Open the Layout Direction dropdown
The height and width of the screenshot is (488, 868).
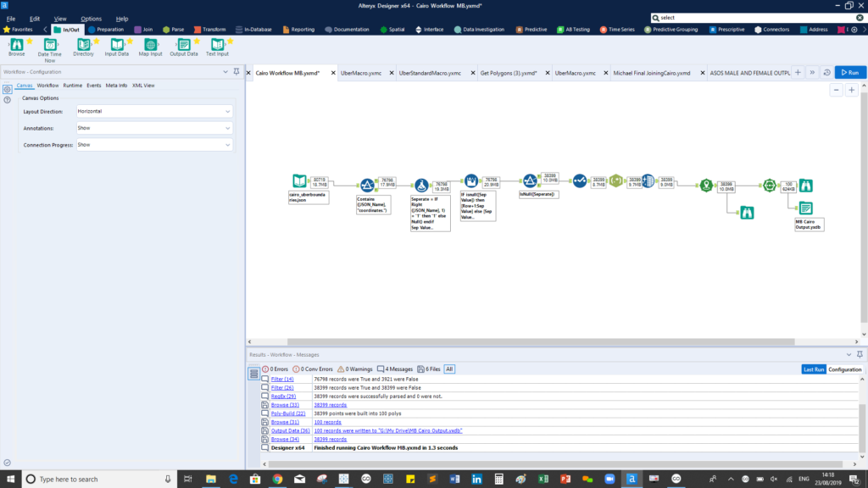point(153,111)
